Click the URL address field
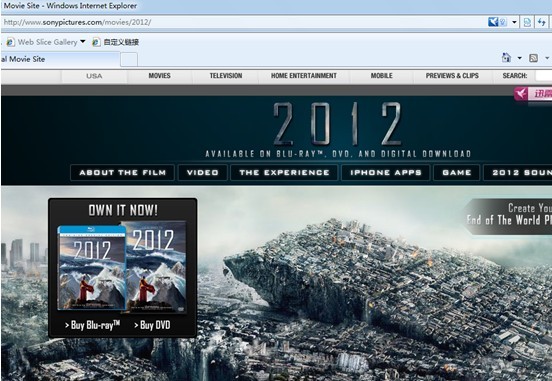552x381 pixels. [x=243, y=22]
